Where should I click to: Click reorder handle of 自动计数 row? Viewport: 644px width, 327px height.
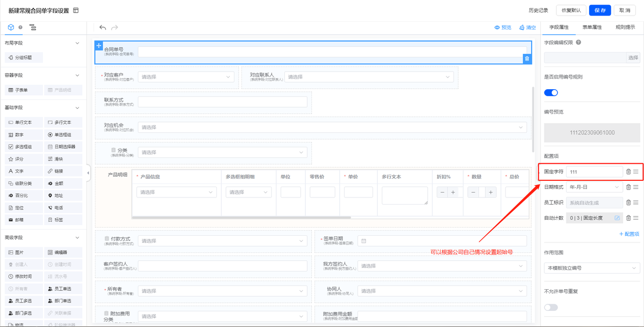point(636,218)
